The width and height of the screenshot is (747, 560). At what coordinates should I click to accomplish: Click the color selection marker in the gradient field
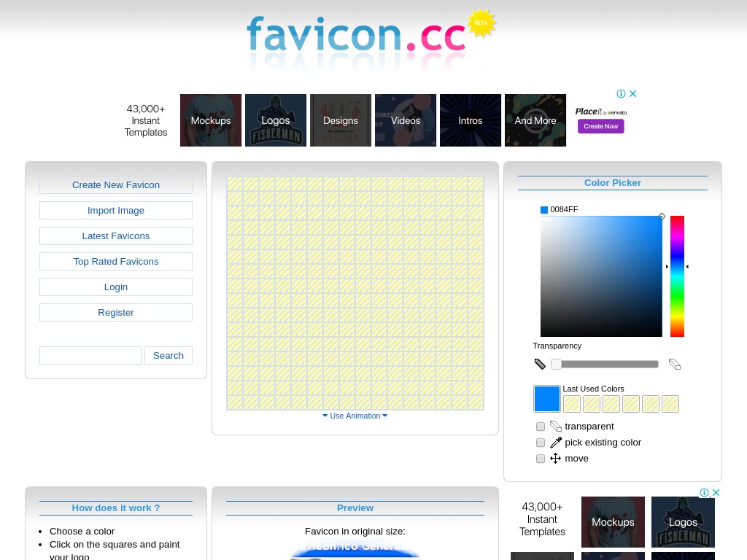(x=662, y=217)
